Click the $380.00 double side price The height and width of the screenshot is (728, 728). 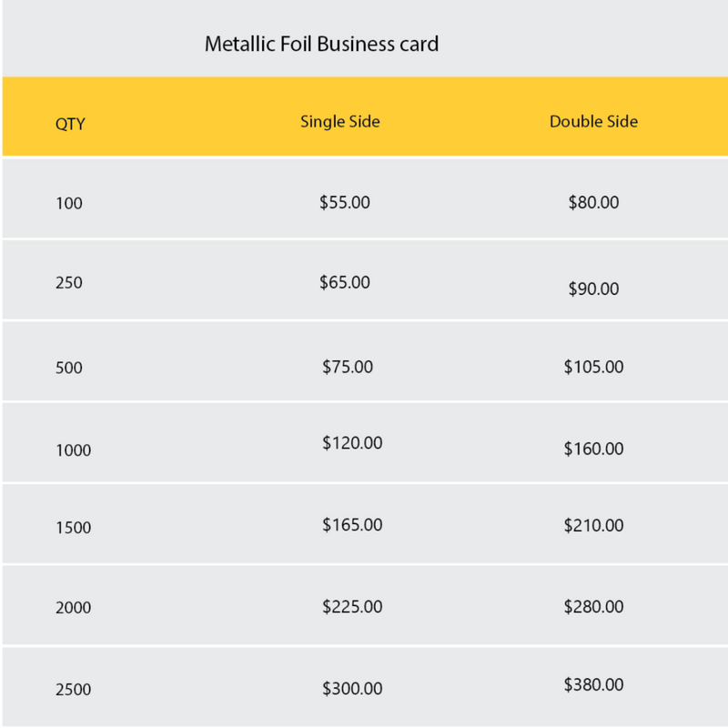593,684
